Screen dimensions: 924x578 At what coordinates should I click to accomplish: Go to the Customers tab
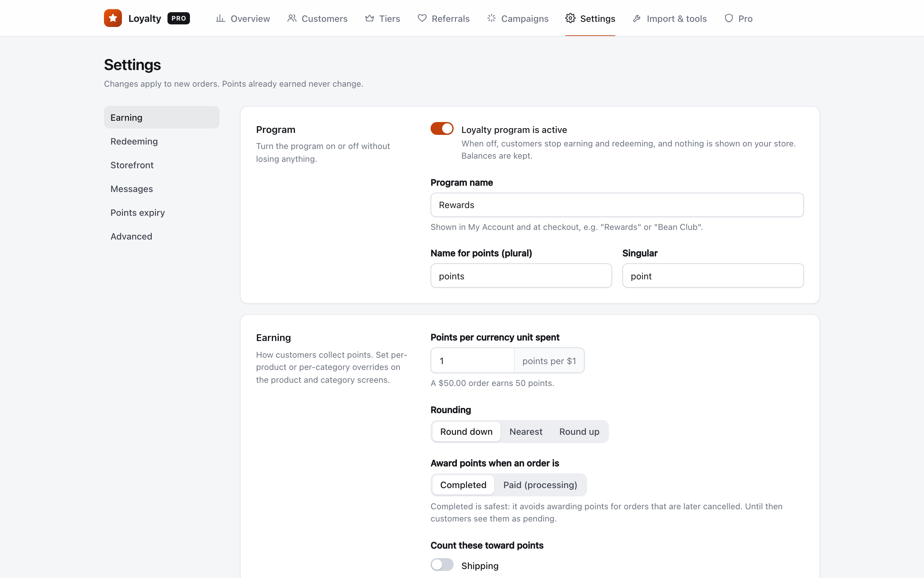coord(317,18)
